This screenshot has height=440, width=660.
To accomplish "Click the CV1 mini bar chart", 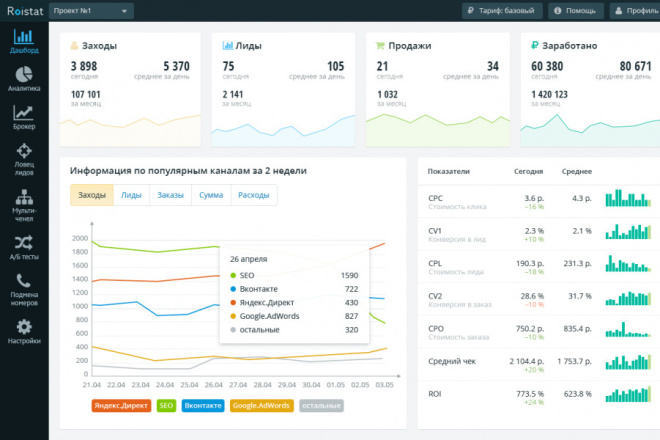I will [x=628, y=231].
